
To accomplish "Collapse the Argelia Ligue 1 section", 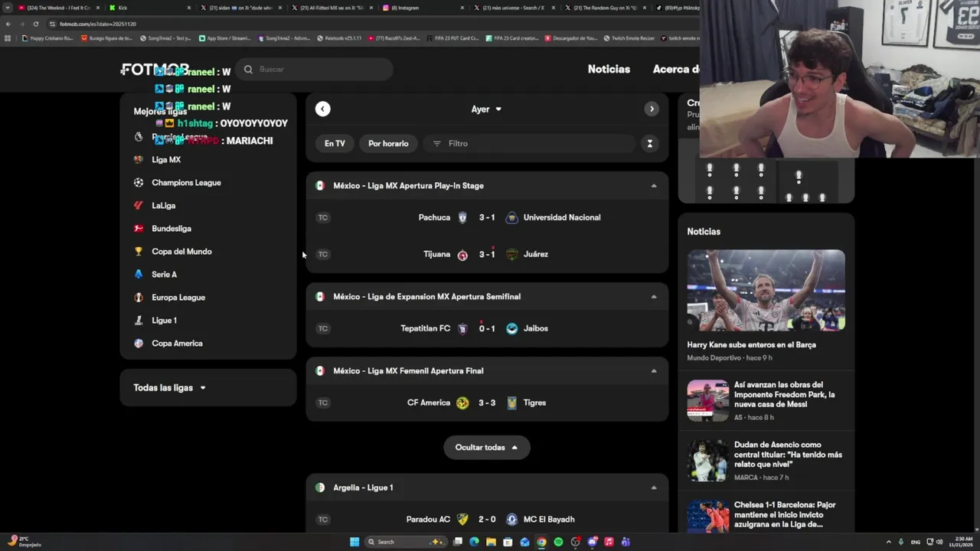I will [654, 487].
